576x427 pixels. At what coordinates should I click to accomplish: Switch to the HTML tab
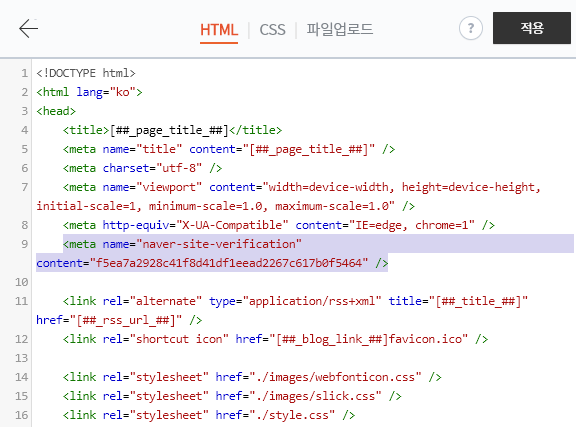tap(219, 30)
